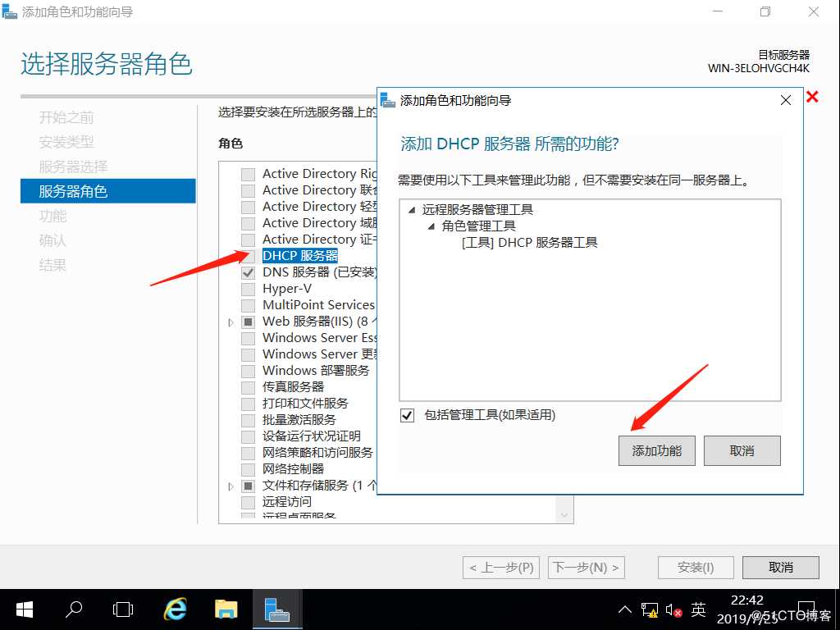Viewport: 840px width, 630px height.
Task: Expand the 文件和存储服务 role
Action: point(231,486)
